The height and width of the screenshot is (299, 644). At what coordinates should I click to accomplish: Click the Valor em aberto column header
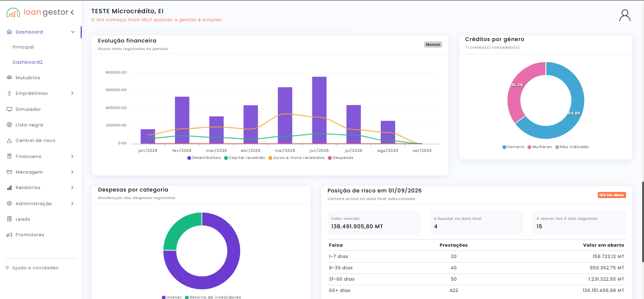(604, 245)
